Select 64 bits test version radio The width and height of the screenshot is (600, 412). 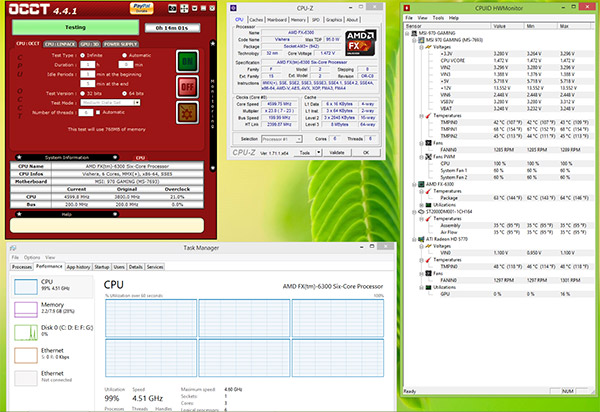124,93
